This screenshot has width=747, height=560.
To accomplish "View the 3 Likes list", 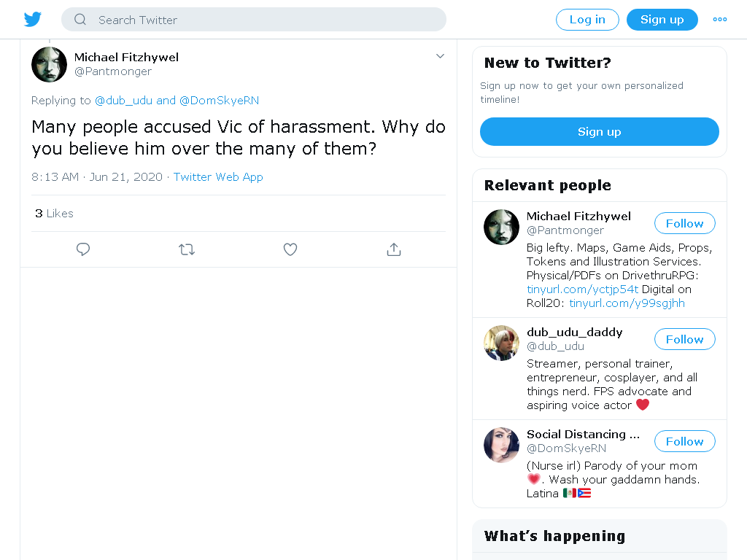I will [54, 214].
